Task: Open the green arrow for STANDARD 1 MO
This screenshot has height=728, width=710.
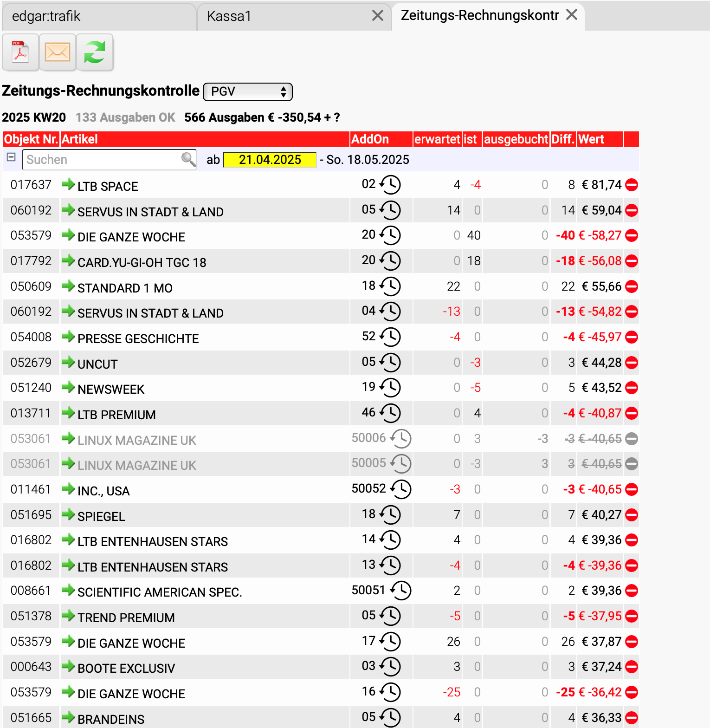Action: (68, 286)
